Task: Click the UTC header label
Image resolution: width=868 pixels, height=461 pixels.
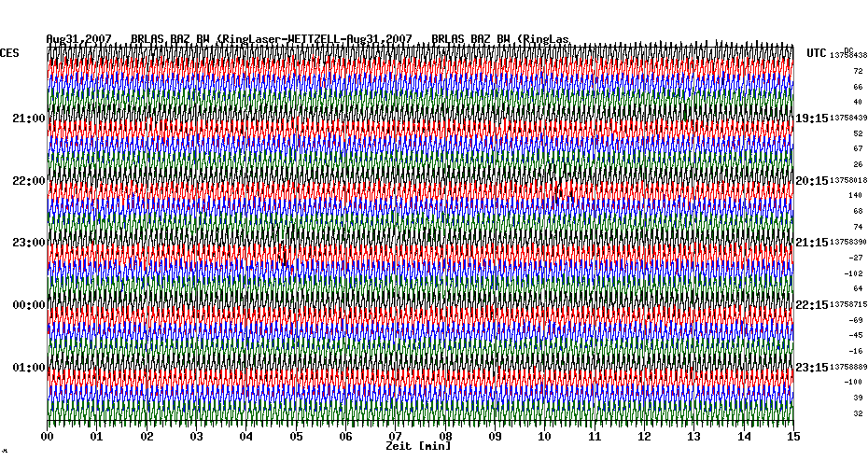Action: 817,53
